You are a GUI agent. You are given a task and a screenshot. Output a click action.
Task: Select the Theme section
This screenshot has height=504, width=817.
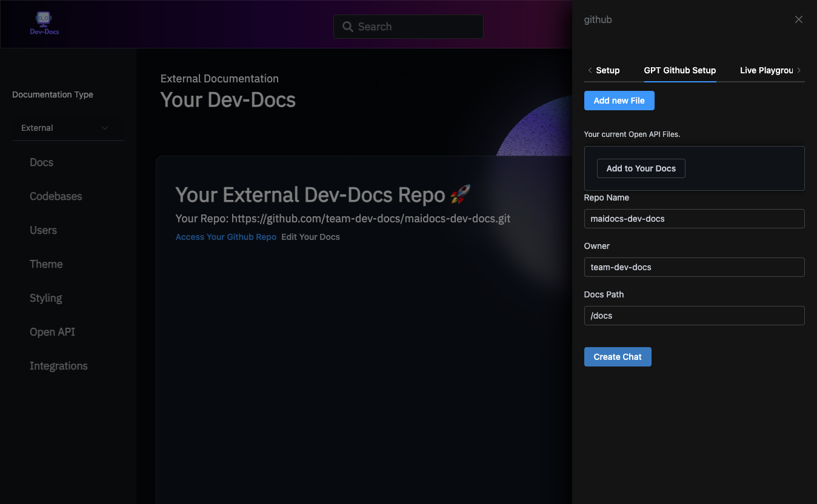point(46,264)
